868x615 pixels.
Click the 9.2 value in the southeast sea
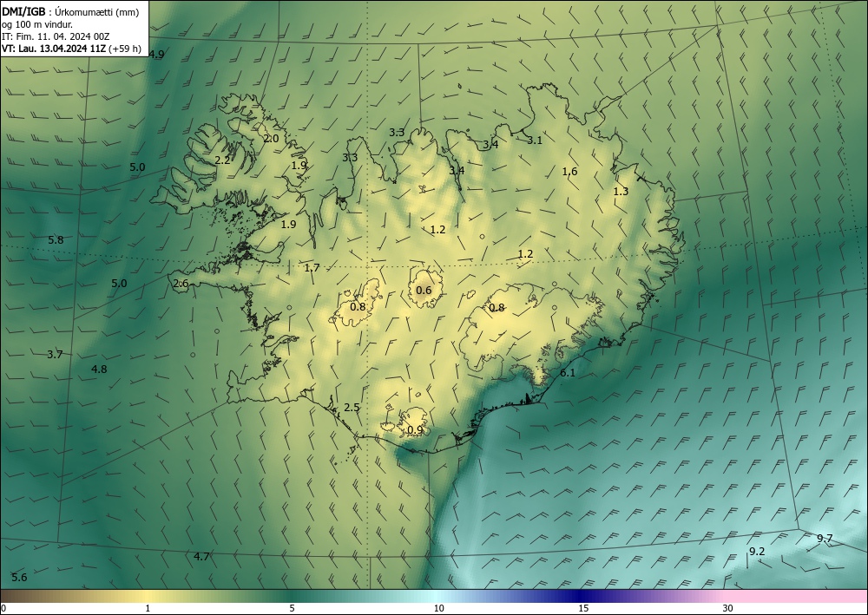(x=757, y=552)
